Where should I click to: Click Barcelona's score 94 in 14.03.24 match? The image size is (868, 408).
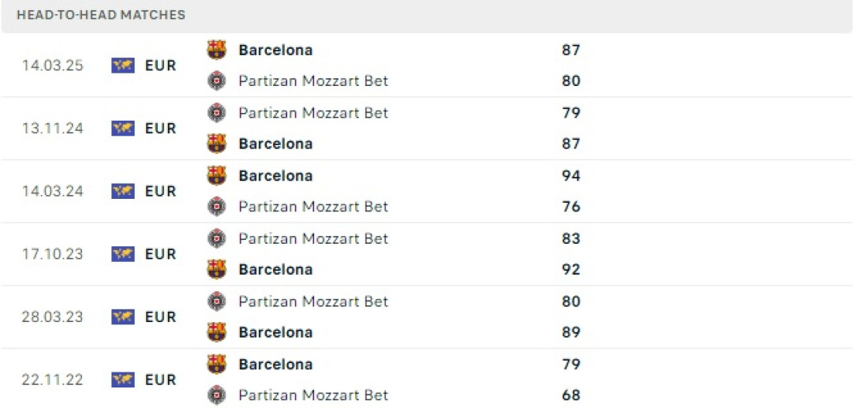571,175
